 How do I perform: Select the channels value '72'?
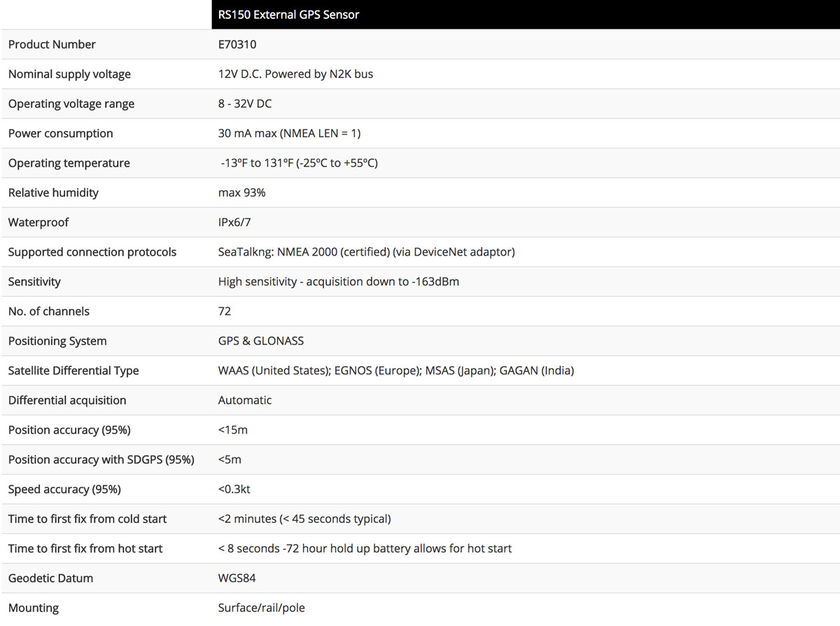[225, 311]
